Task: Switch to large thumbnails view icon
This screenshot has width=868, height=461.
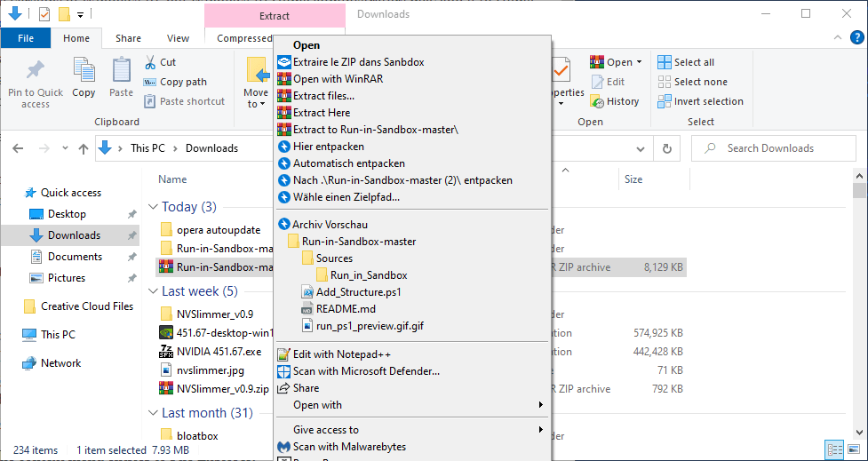Action: click(x=853, y=449)
